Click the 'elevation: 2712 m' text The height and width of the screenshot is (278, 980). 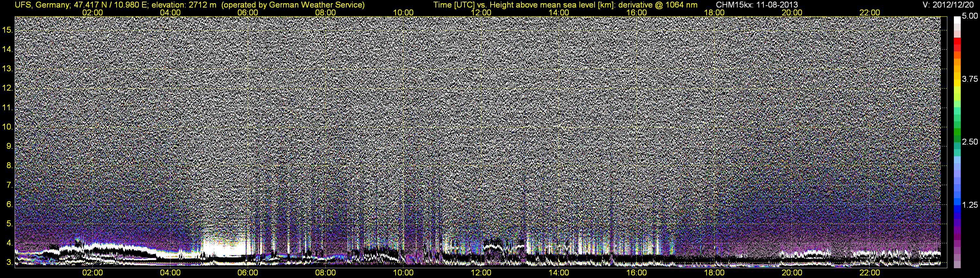184,5
